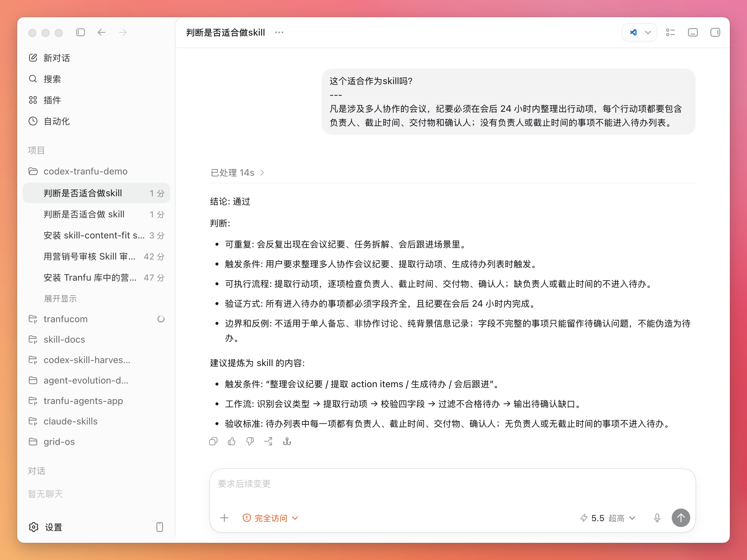This screenshot has height=560, width=747.
Task: Click the search magnifier icon
Action: click(33, 79)
